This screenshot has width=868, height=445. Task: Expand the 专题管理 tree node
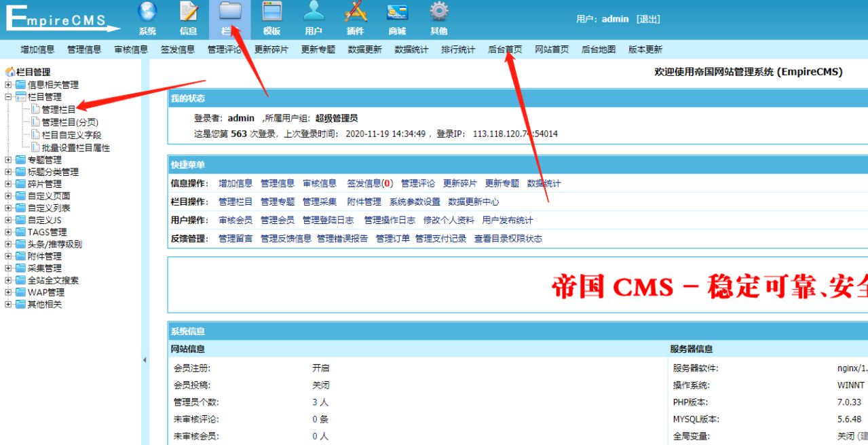pos(8,160)
